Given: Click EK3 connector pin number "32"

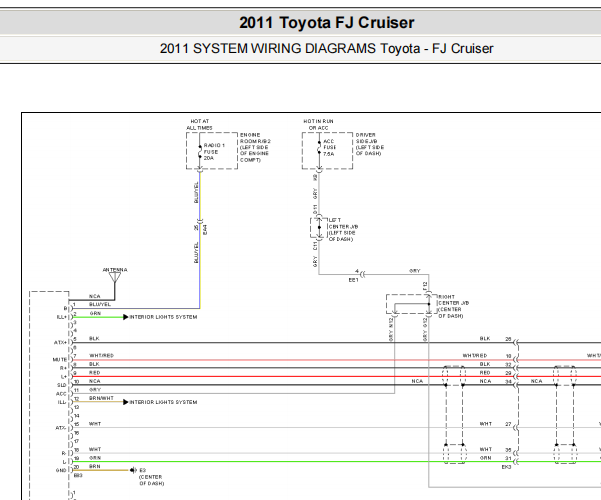Looking at the screenshot, I should 508,365.
